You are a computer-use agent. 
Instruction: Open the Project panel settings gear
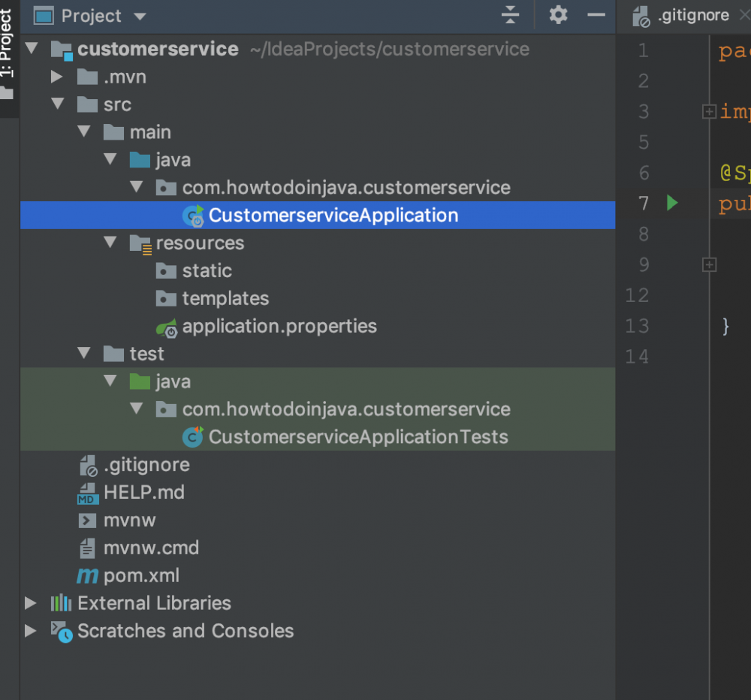[x=558, y=16]
